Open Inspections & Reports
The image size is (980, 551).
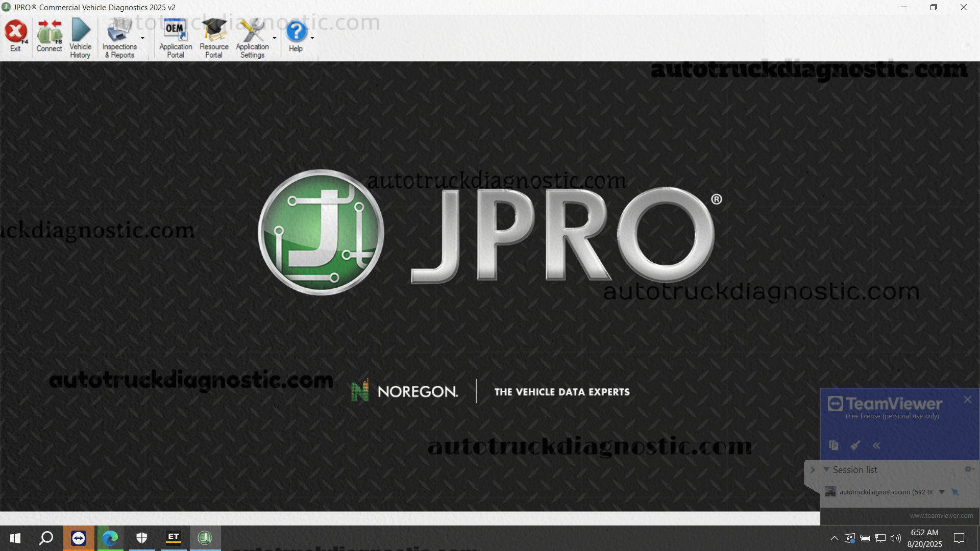point(119,38)
